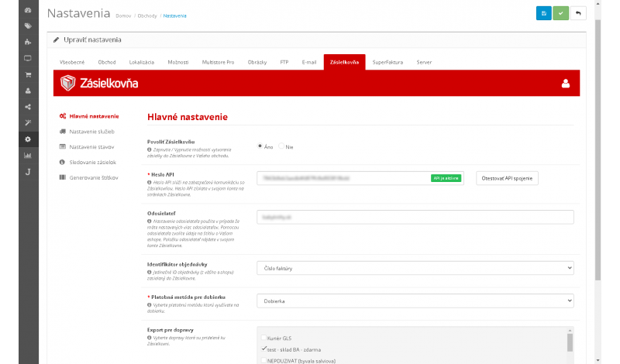Click the page scrollbar down arrow
The image size is (620, 364).
point(598,360)
